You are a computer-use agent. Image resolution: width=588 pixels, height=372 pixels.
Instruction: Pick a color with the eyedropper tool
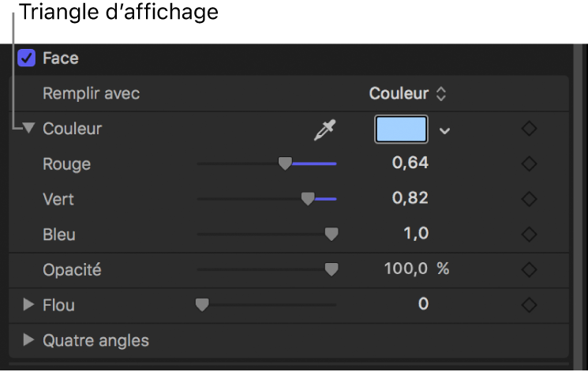324,130
